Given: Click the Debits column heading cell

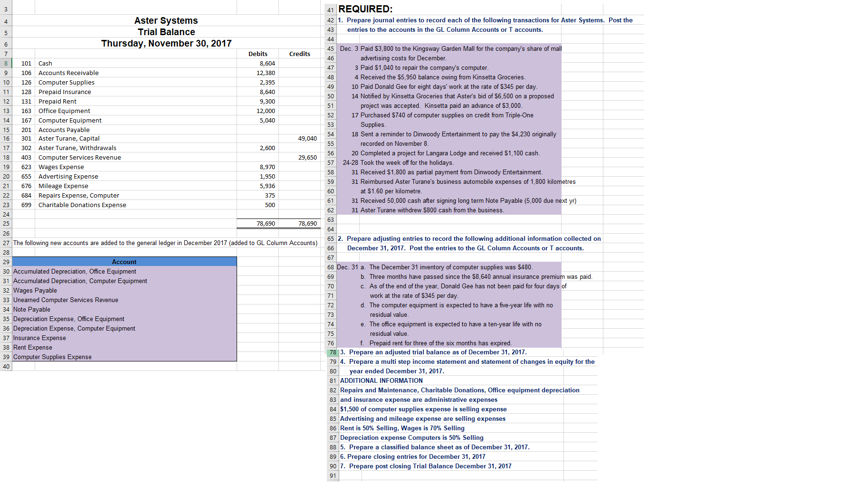Looking at the screenshot, I should (x=258, y=54).
